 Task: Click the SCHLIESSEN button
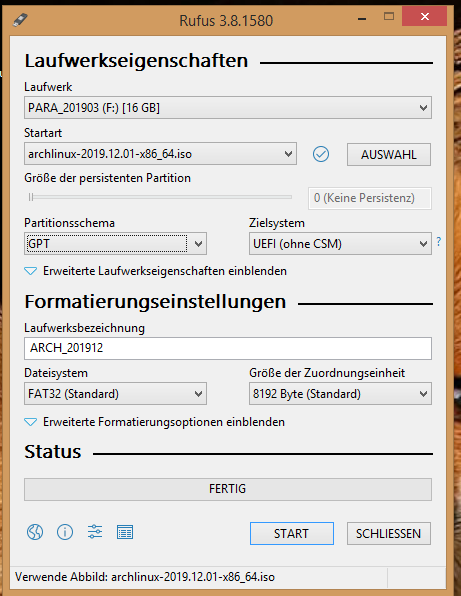[x=388, y=533]
